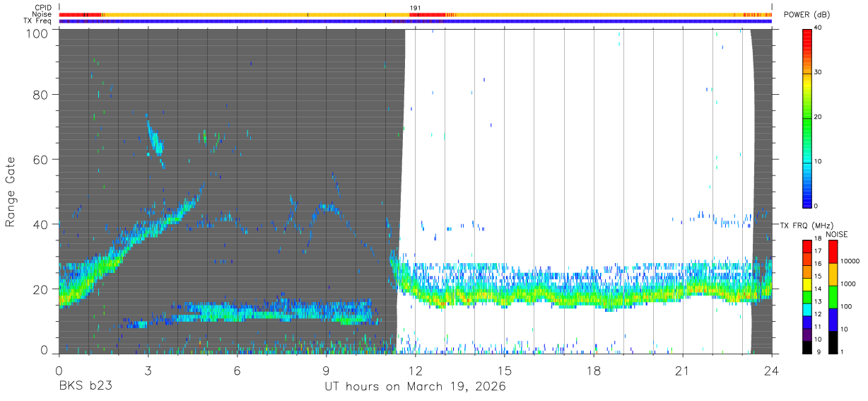Viewport: 868px width, 401px height.
Task: Click UT hours axis label '12'
Action: [415, 371]
